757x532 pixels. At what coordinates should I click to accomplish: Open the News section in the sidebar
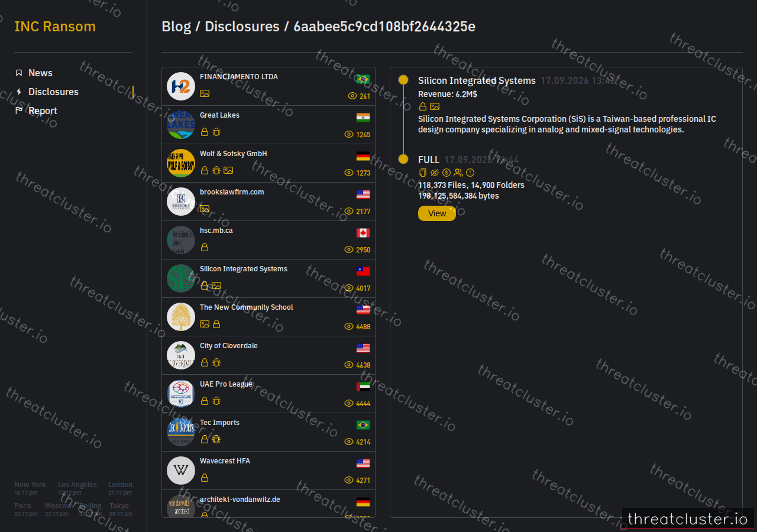point(40,73)
